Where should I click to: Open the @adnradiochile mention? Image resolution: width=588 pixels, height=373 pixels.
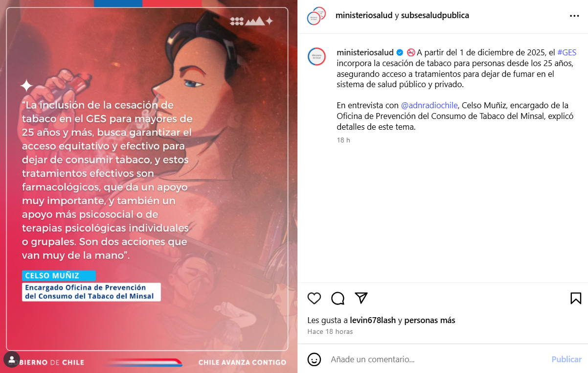pos(430,105)
